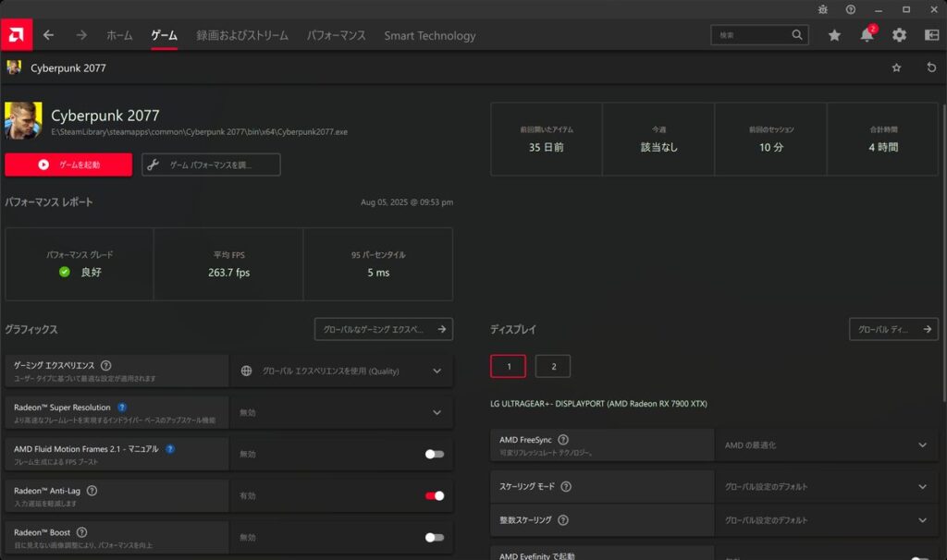The height and width of the screenshot is (560, 947).
Task: Select the ゲーム tab
Action: pyautogui.click(x=165, y=36)
